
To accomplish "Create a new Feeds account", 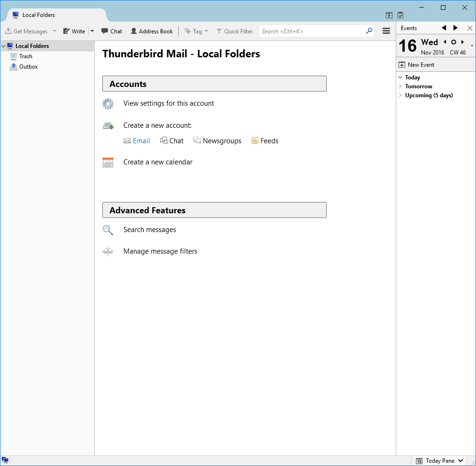I will (269, 141).
